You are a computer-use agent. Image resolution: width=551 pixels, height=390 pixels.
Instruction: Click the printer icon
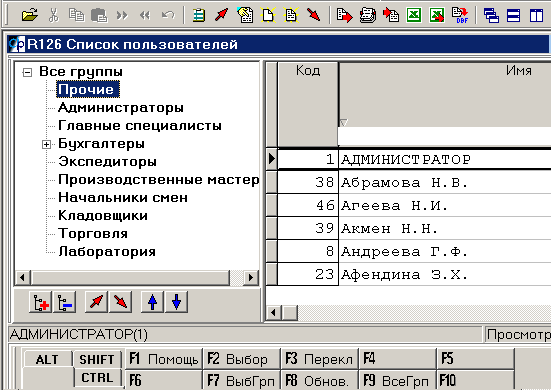(368, 15)
